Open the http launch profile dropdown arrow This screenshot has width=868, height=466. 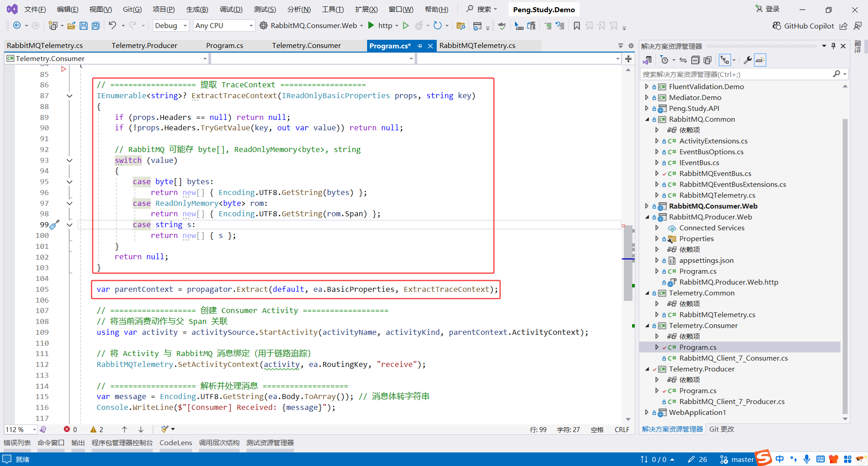tap(397, 26)
